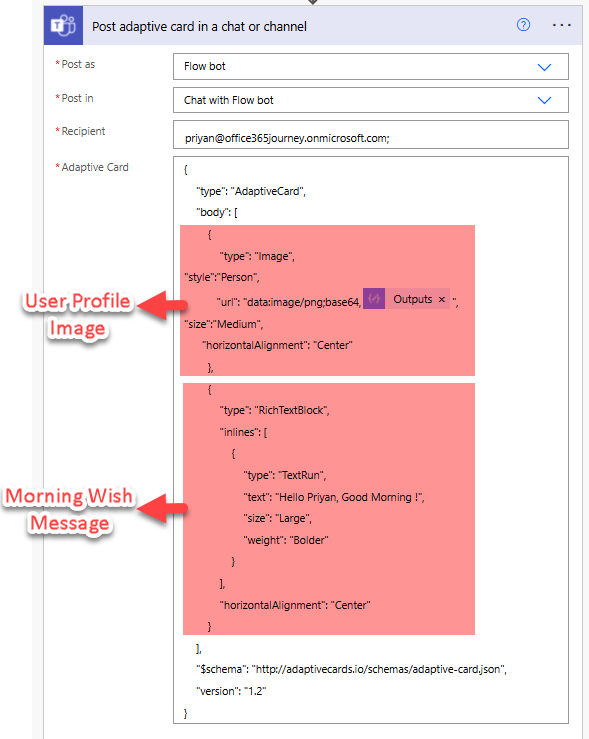
Task: Click the "weight": "Bolder" line
Action: tap(286, 540)
